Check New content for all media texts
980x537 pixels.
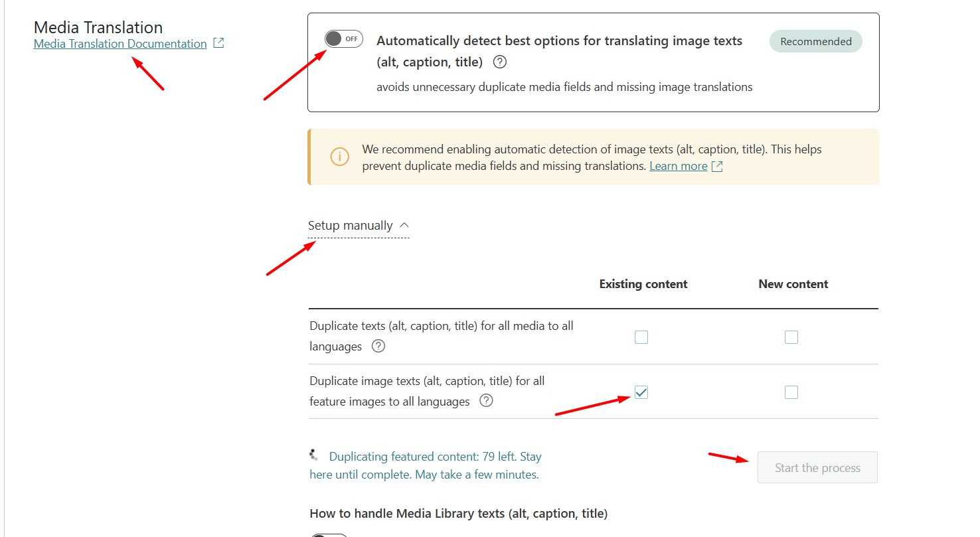[791, 337]
